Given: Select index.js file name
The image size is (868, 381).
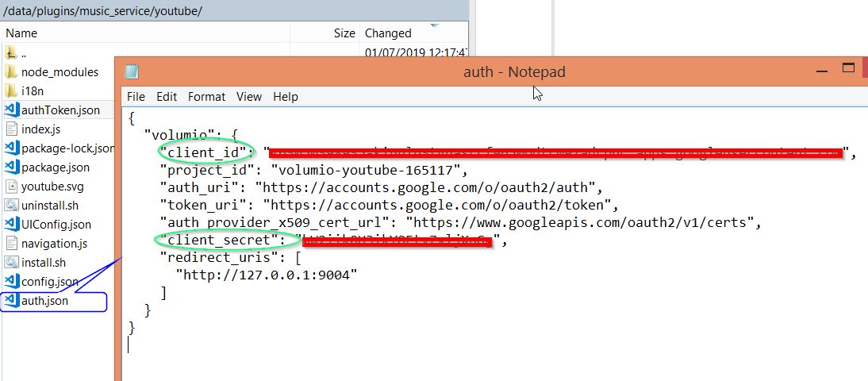Looking at the screenshot, I should [x=41, y=129].
